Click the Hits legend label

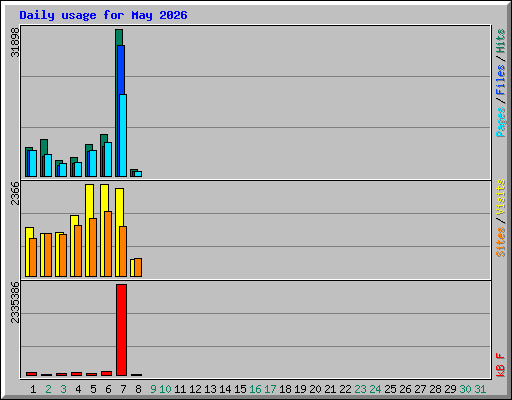(500, 41)
